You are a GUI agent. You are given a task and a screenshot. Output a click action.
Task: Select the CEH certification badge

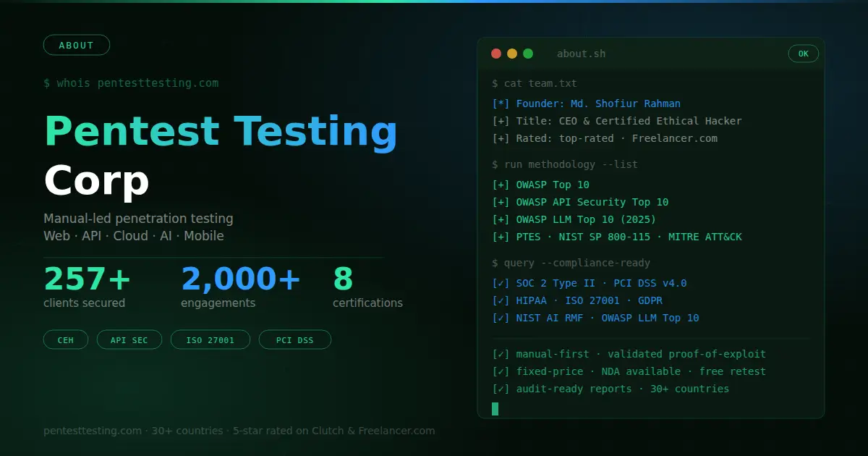[x=66, y=339]
